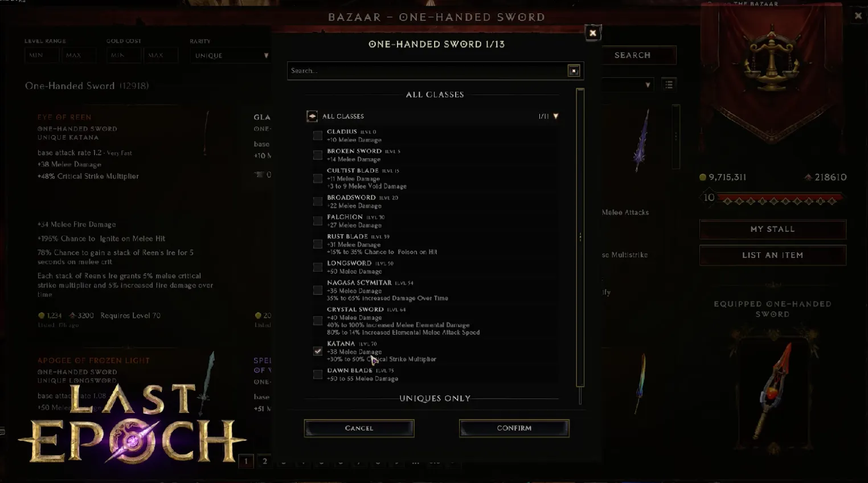Enable the Crystal Sword checkbox
Viewport: 868px width, 483px height.
click(x=318, y=321)
